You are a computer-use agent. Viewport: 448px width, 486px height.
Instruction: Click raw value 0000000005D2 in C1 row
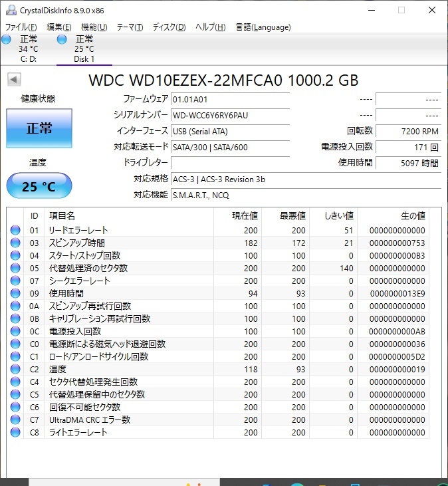coord(397,357)
